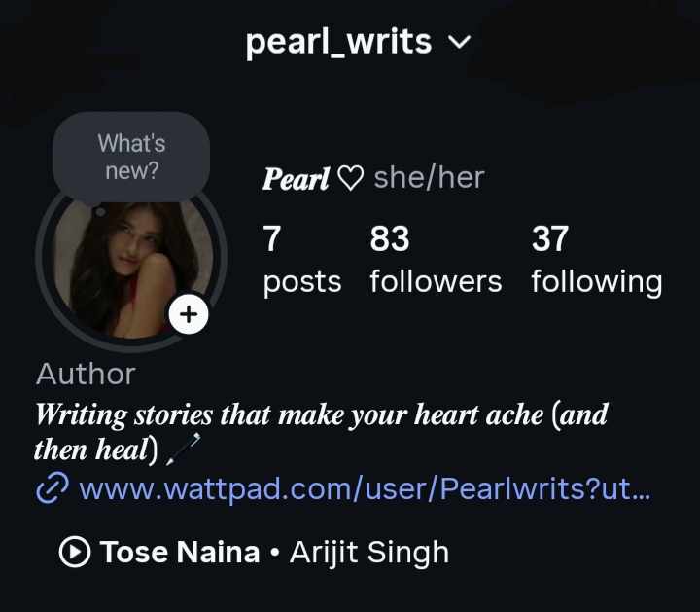
Task: Expand the account switcher chevron
Action: (459, 42)
